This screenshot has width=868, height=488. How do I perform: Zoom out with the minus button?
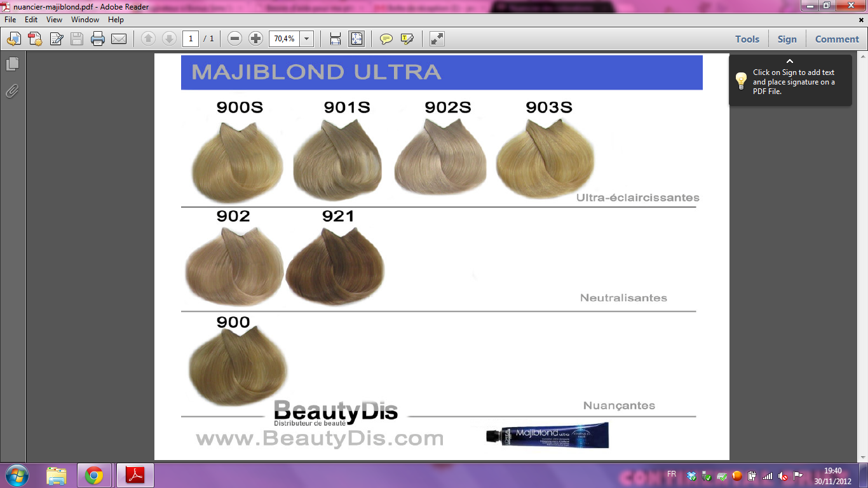tap(234, 39)
